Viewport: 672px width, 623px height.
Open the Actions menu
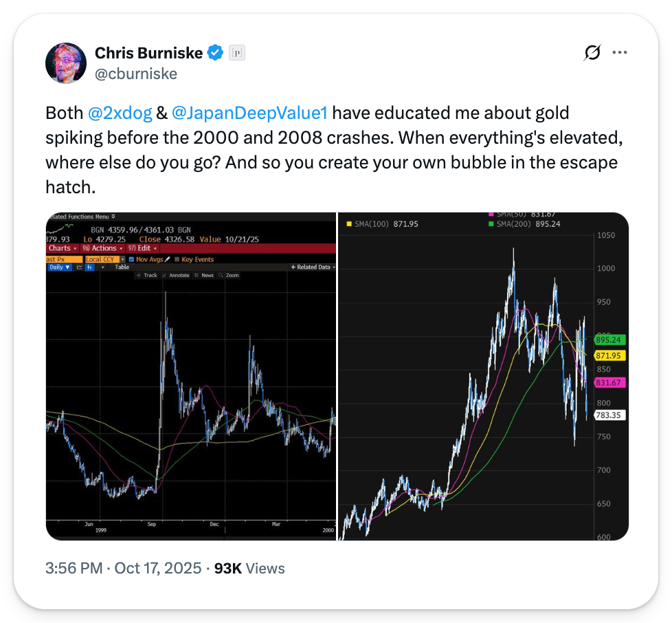tap(102, 248)
